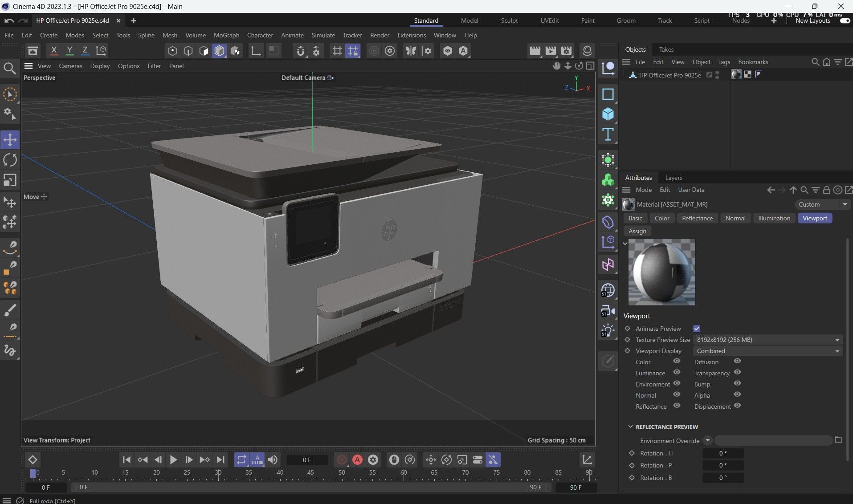Select the Move tool in left toolbar

[x=10, y=140]
